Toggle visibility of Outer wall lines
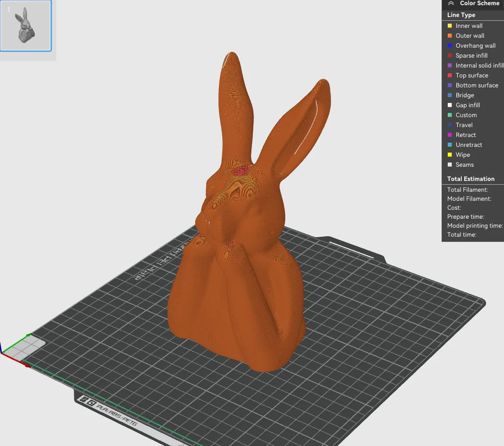Image resolution: width=504 pixels, height=446 pixels. pyautogui.click(x=450, y=35)
